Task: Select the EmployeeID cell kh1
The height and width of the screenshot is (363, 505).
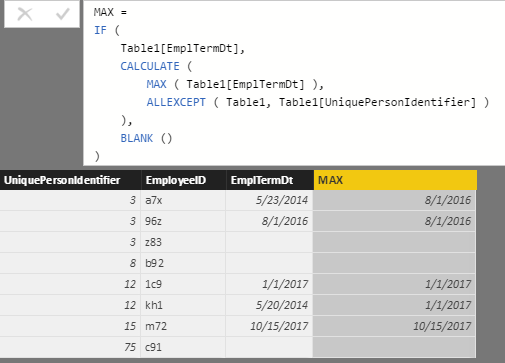Action: click(183, 305)
